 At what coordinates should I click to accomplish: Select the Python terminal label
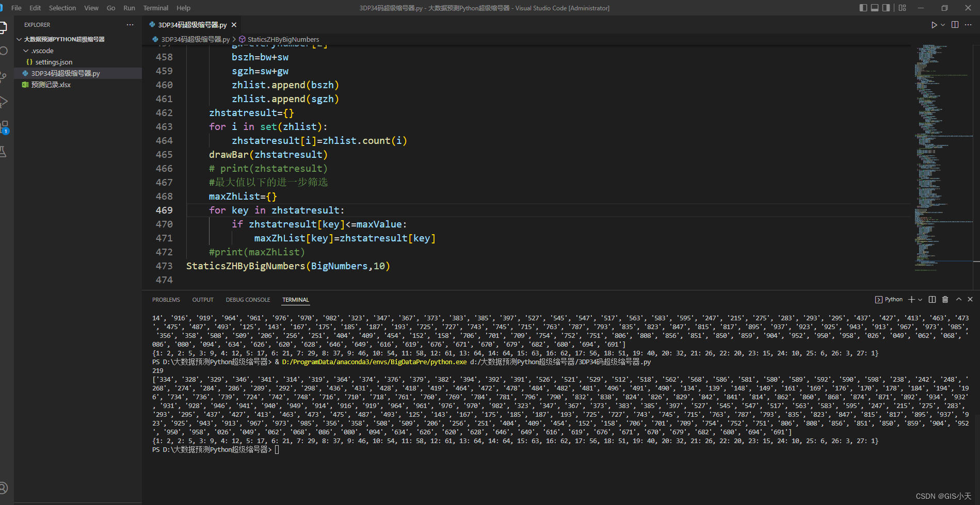889,300
